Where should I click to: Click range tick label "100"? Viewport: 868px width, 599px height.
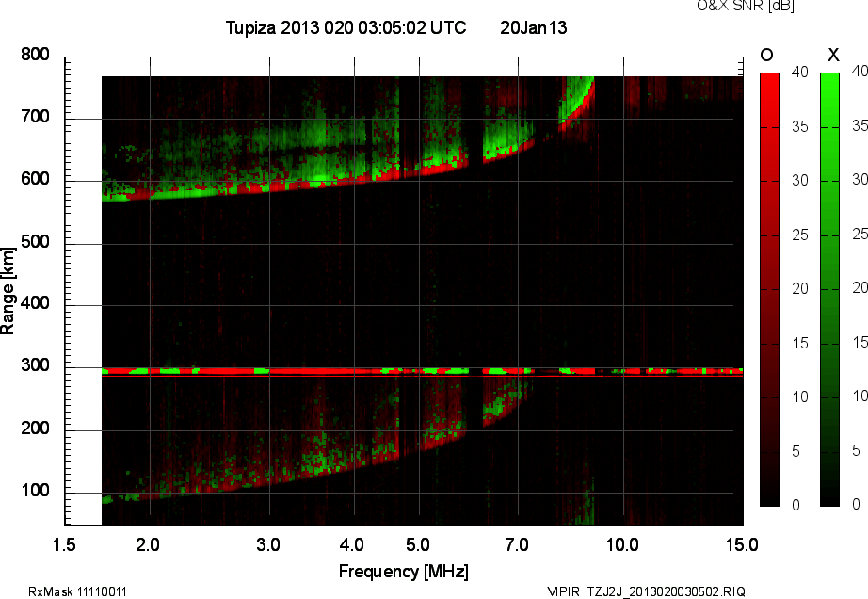point(36,491)
